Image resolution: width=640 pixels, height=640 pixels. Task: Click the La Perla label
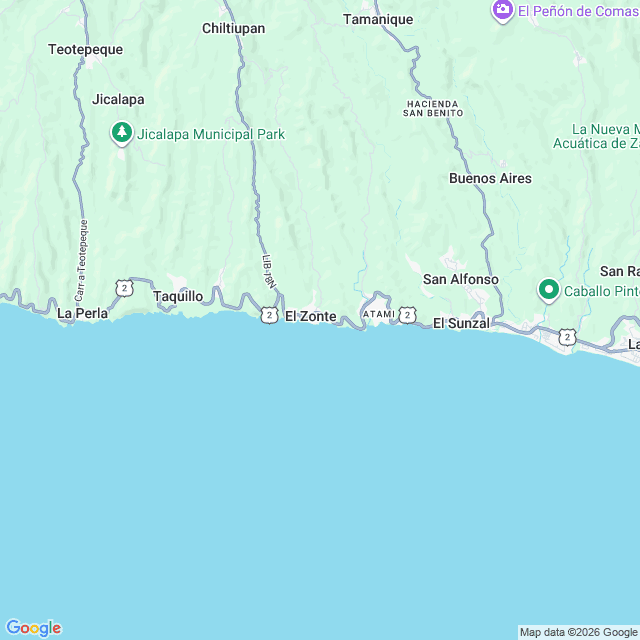click(x=82, y=313)
